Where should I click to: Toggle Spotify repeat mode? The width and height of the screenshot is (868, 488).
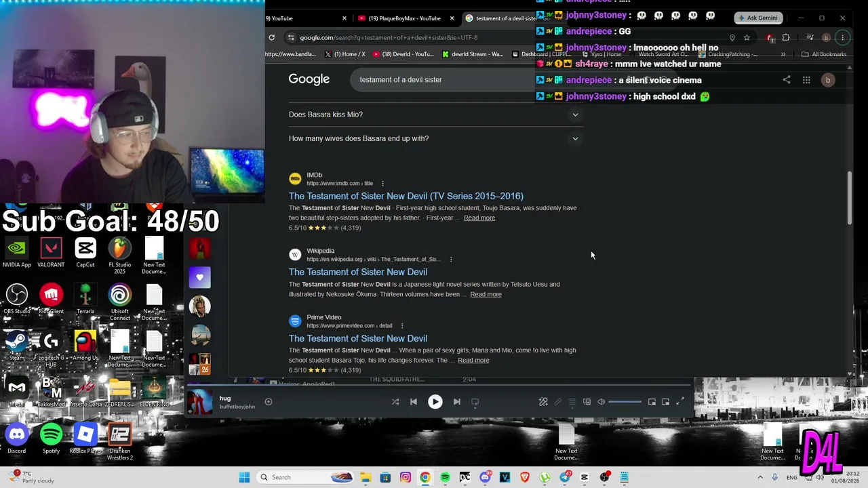(475, 402)
